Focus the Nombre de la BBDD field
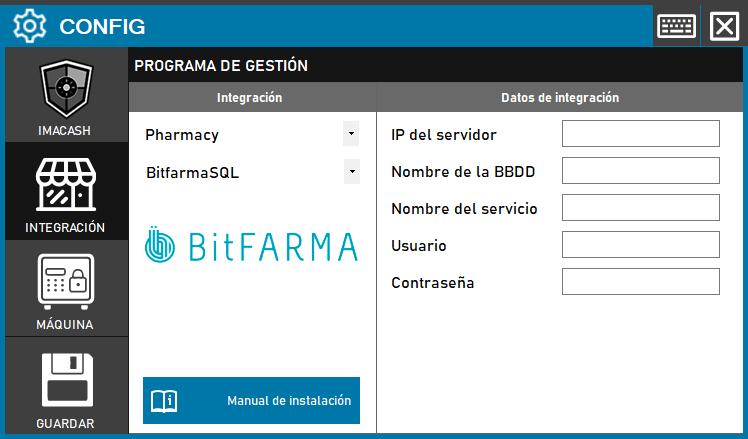This screenshot has width=748, height=439. point(640,171)
